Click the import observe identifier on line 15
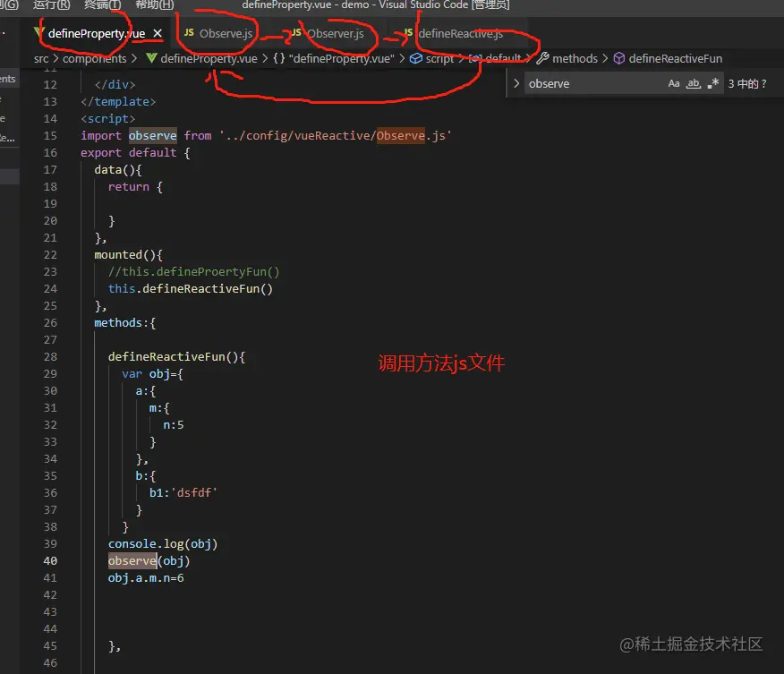 click(x=152, y=135)
